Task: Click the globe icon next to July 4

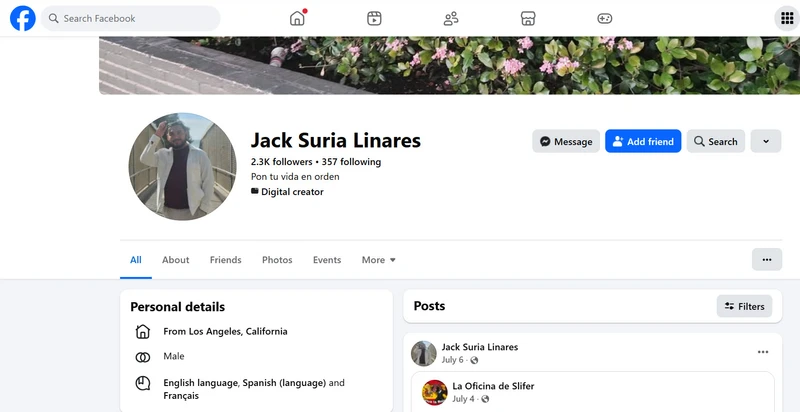Action: pyautogui.click(x=485, y=399)
